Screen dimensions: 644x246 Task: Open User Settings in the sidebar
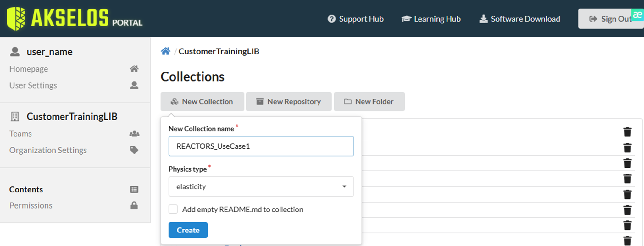pos(33,85)
